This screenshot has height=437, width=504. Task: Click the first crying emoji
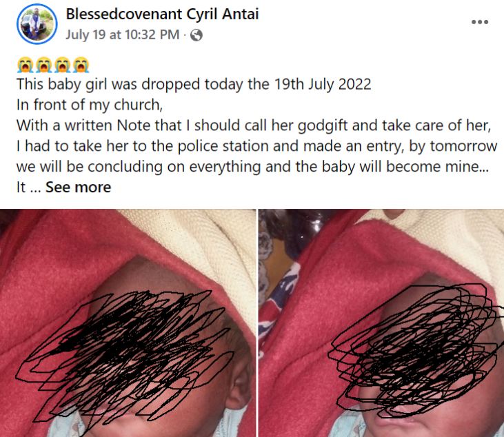(25, 65)
